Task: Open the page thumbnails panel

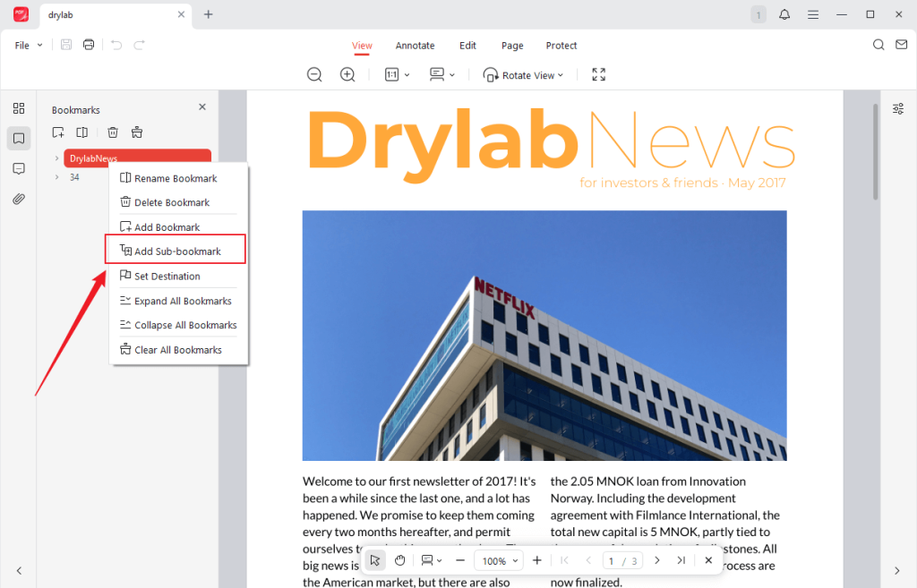Action: tap(19, 108)
